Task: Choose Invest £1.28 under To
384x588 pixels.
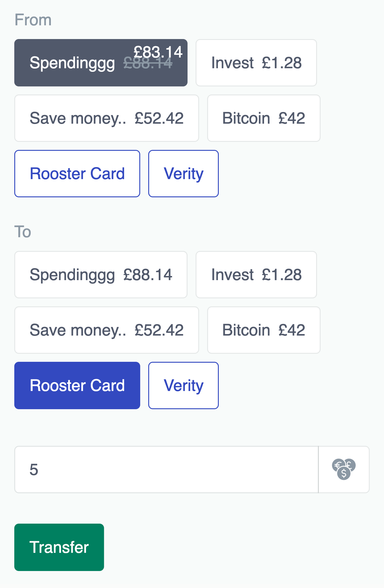Action: [x=256, y=275]
